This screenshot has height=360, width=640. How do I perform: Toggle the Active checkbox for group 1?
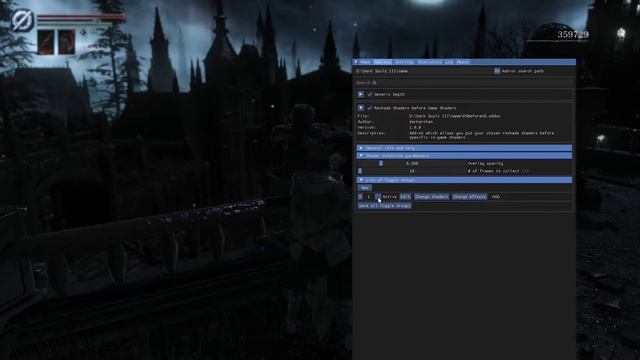click(378, 197)
